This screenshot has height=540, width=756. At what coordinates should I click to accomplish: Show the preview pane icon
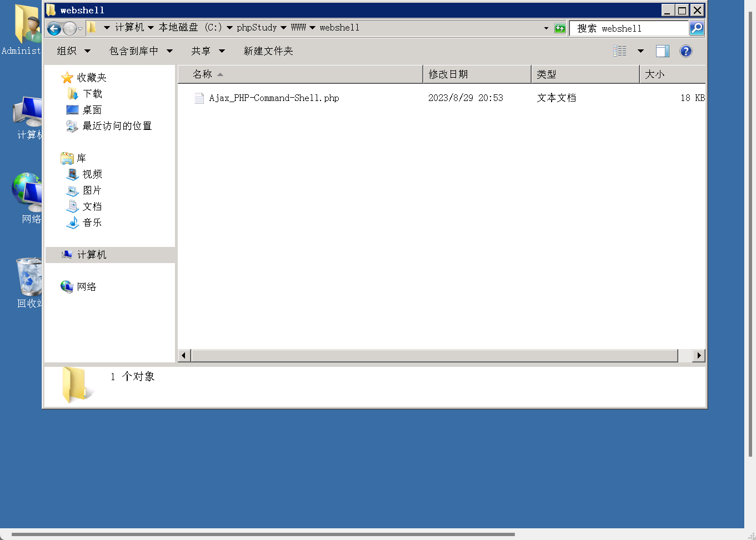tap(662, 51)
